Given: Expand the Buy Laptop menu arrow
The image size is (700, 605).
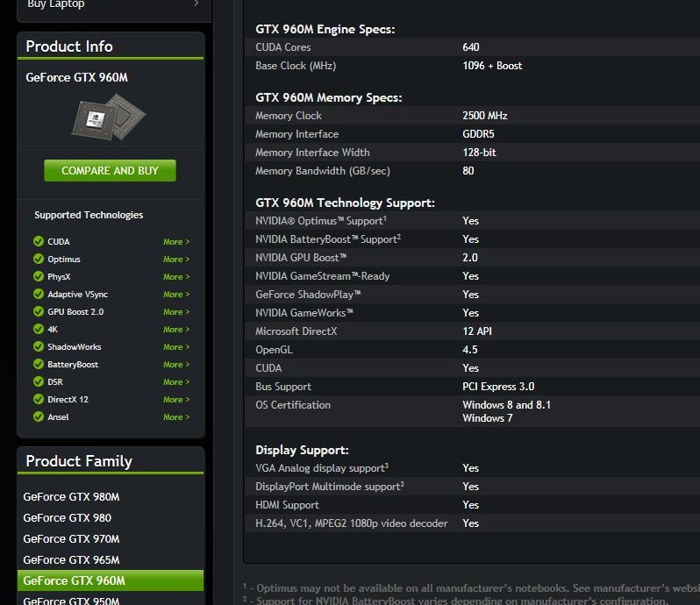Looking at the screenshot, I should 196,4.
